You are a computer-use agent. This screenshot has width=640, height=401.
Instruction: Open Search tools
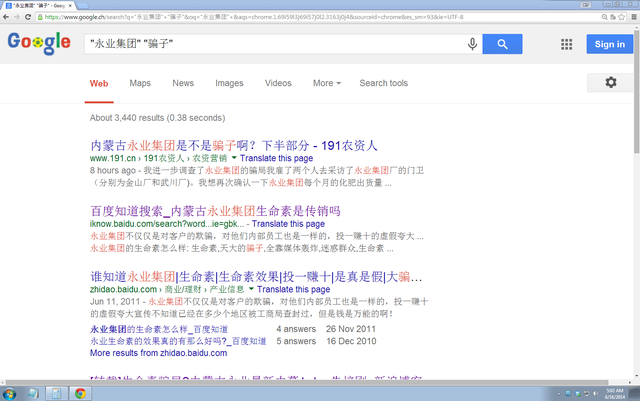click(383, 83)
